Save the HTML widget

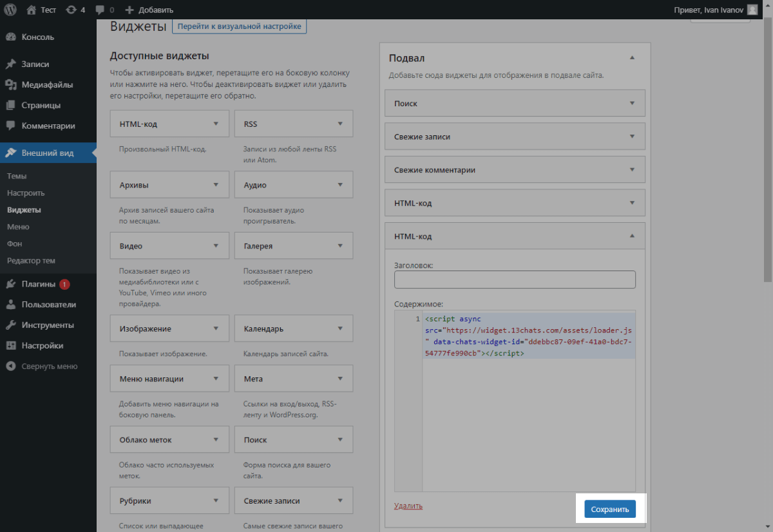(x=609, y=509)
